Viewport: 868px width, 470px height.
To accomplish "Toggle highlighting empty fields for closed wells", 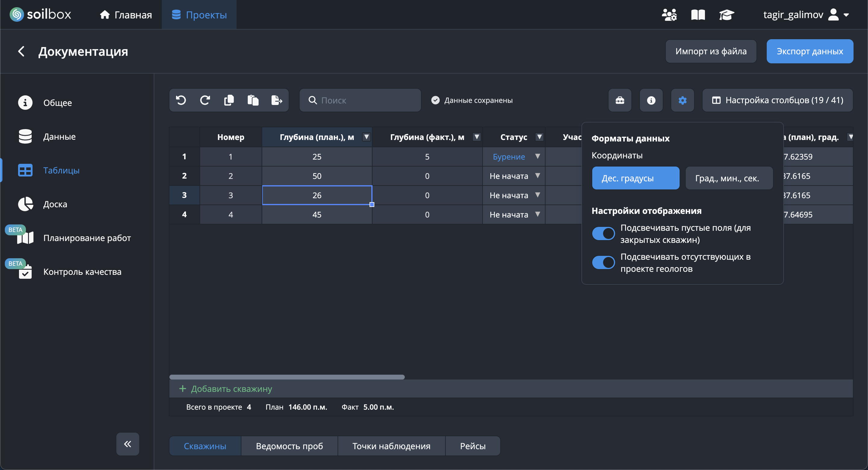I will (x=603, y=233).
